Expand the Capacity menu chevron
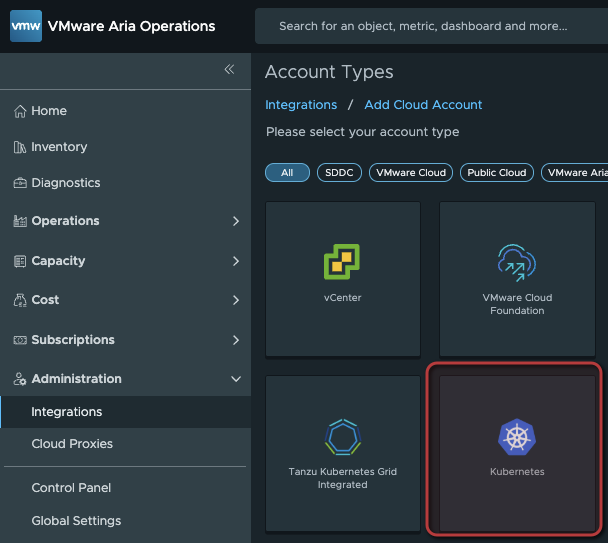 [x=236, y=261]
